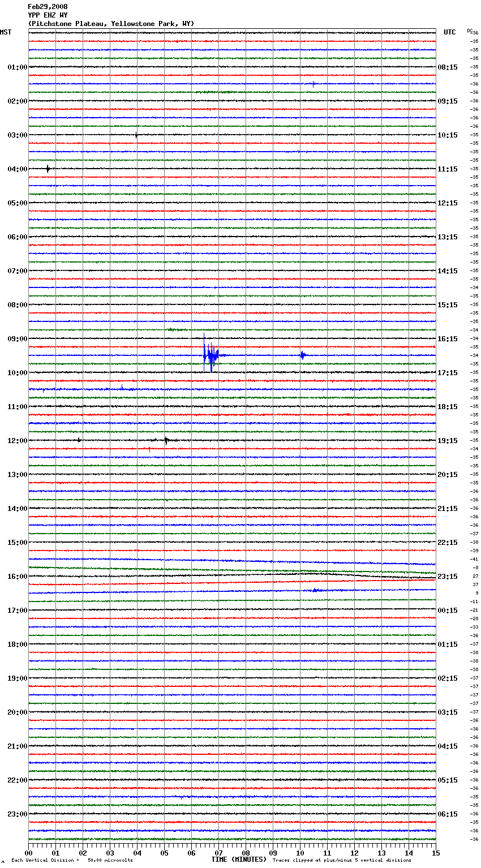
Task: Click the 06:15 UTC time label
Action: [448, 814]
